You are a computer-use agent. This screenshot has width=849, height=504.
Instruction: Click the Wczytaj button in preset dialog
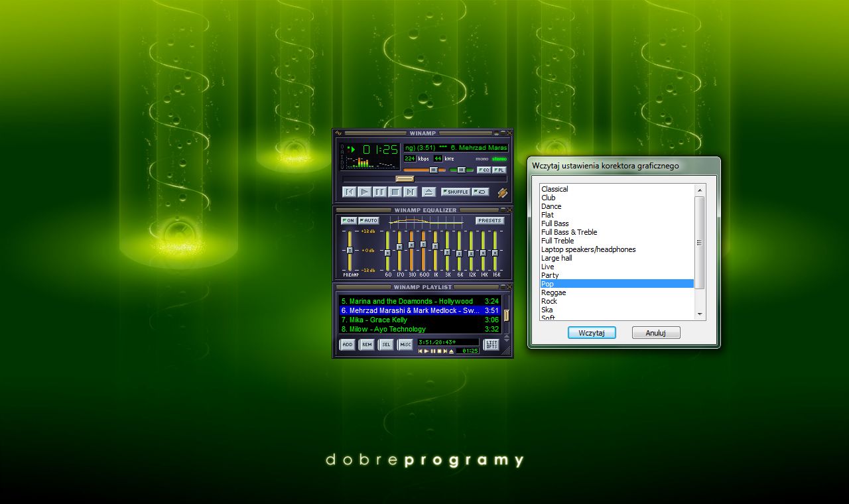592,333
